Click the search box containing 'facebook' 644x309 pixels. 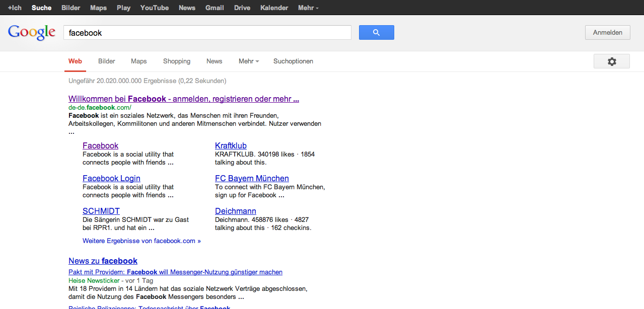[x=206, y=33]
